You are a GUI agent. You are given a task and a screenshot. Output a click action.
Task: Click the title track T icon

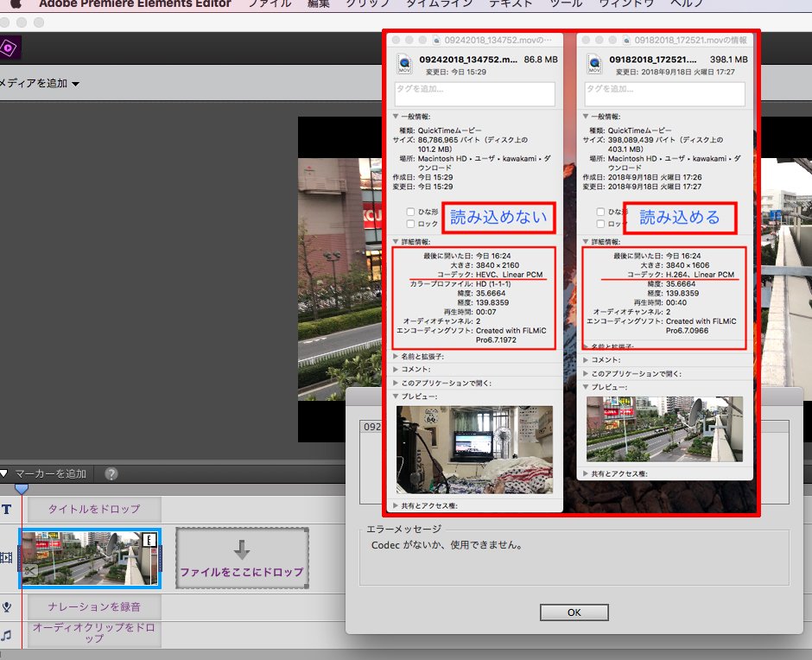6,509
